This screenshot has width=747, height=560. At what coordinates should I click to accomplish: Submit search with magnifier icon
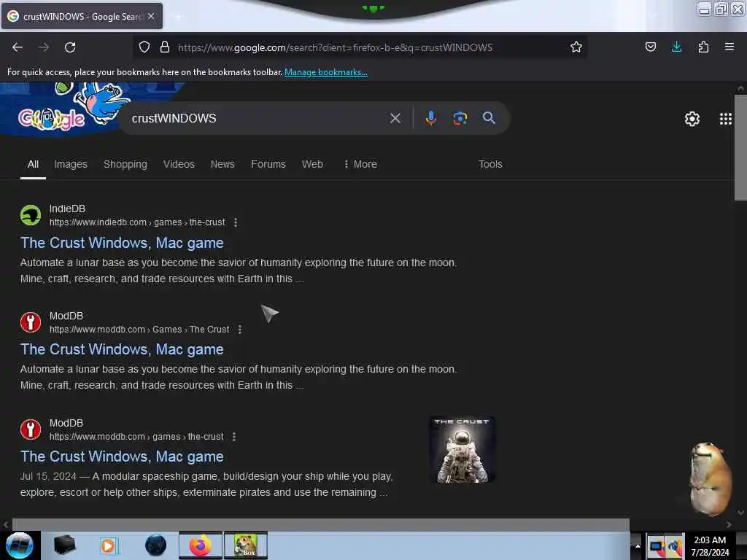[x=489, y=118]
